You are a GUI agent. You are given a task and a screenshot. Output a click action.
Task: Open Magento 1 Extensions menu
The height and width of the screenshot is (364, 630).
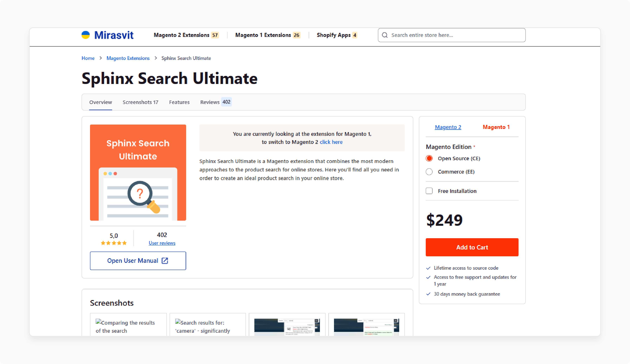click(x=268, y=35)
